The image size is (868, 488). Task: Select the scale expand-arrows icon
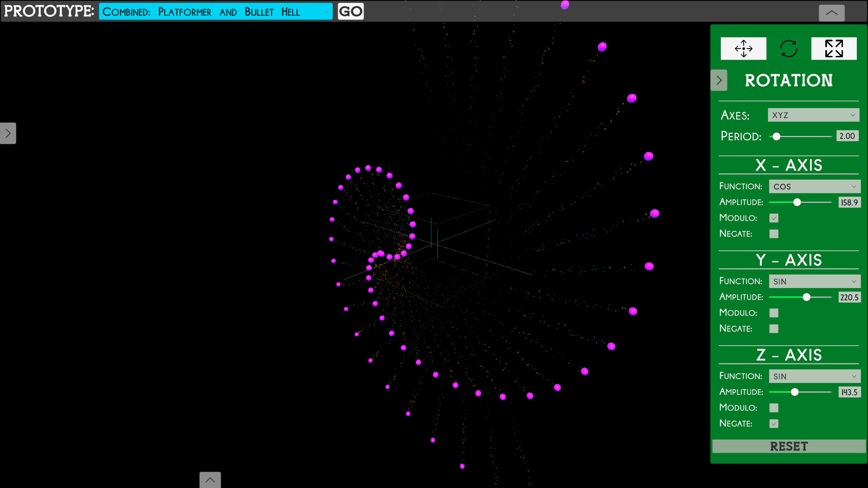point(834,48)
